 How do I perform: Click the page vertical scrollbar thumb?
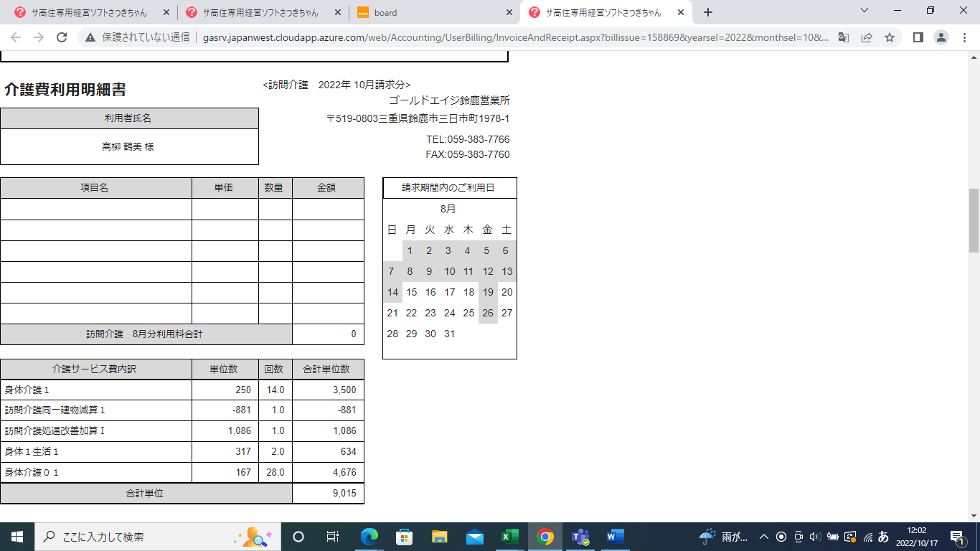974,220
